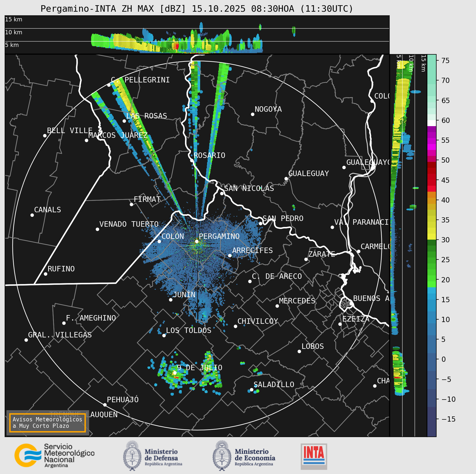Click the BUENOS A label on the map
The image size is (476, 474).
[x=371, y=298]
